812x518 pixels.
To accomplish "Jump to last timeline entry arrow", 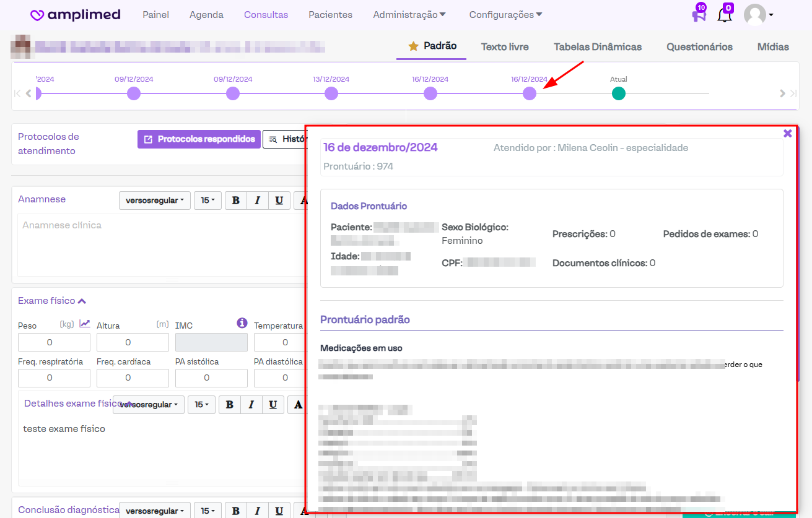I will pos(793,93).
